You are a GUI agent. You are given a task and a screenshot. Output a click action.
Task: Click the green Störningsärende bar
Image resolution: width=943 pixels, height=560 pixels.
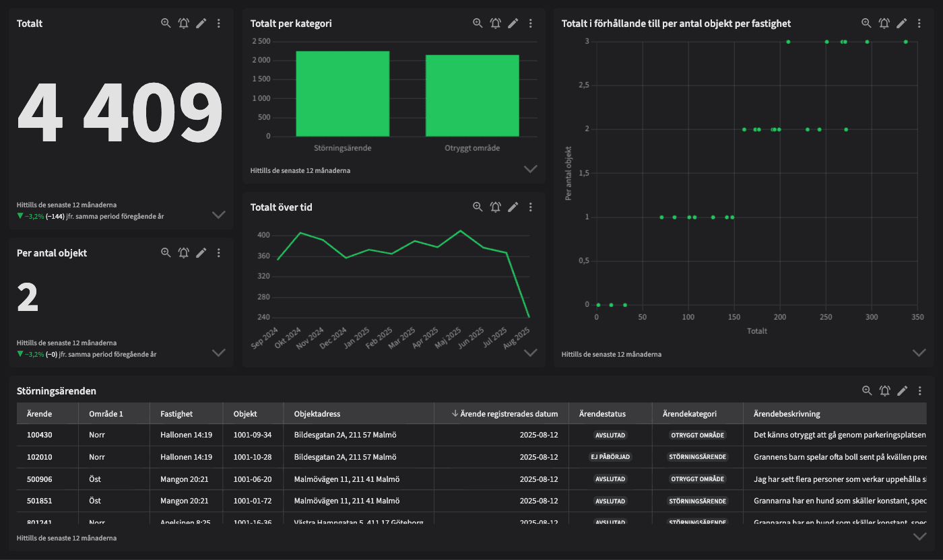coord(342,94)
